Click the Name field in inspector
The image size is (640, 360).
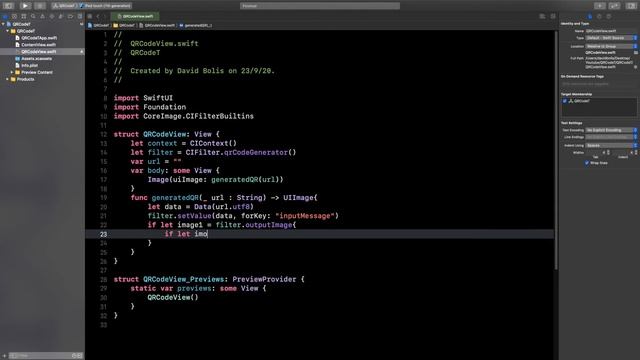(611, 31)
